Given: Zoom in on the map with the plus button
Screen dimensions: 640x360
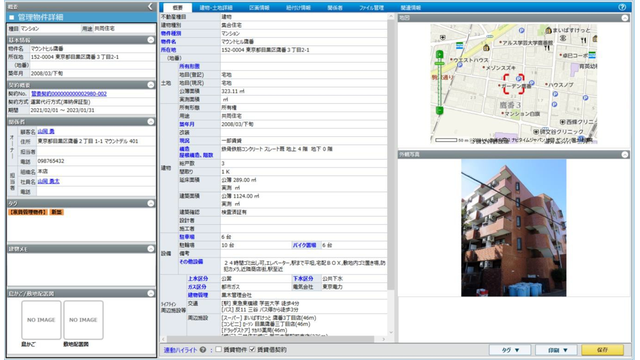Looking at the screenshot, I should click(439, 54).
